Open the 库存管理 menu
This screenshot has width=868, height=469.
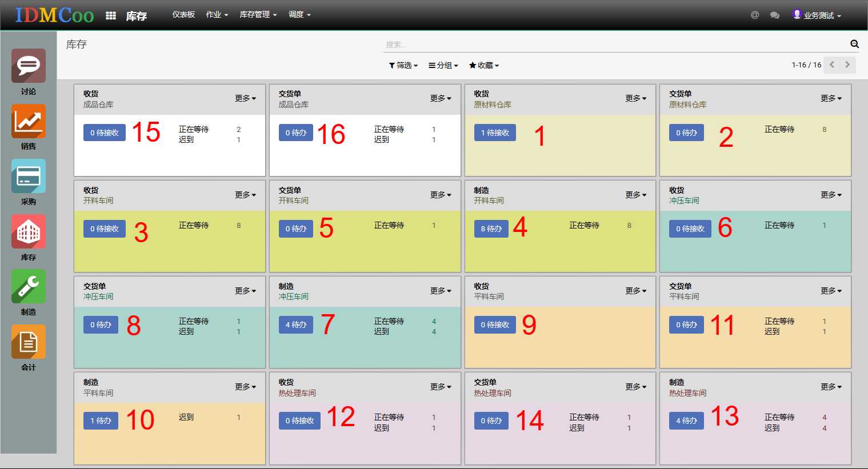[x=258, y=15]
